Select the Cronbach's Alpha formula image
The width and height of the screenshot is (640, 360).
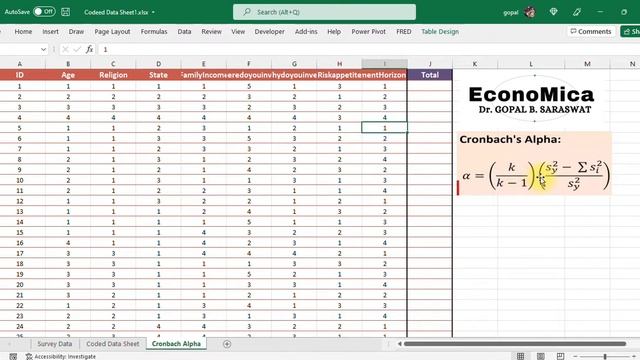click(534, 163)
